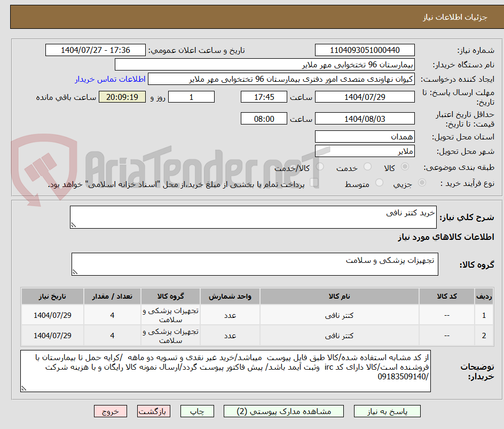Viewport: 504px width, 429px height.
Task: Click بازگشت to go back
Action: point(153,411)
